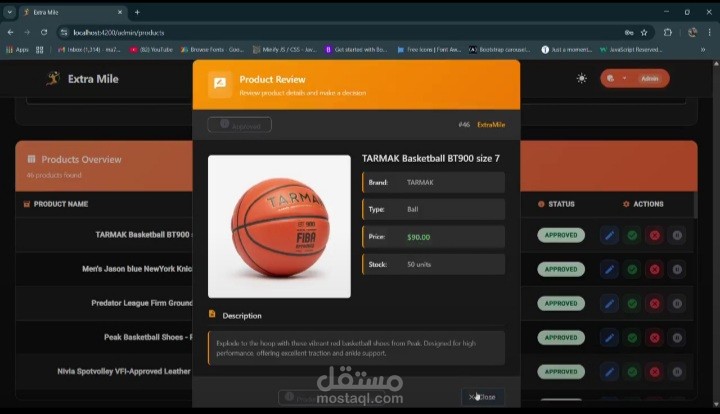Approve the Men's Jason blue NewYork row
Screen dimensions: 720x414
coord(632,269)
